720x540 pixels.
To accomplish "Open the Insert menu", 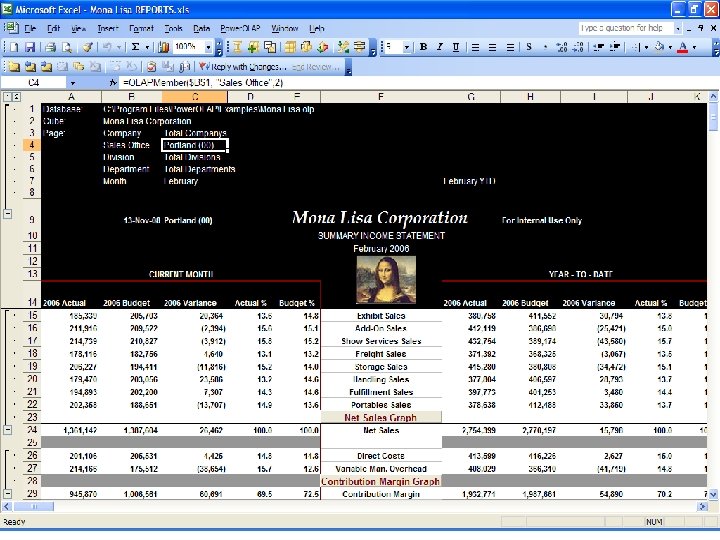I will pos(108,28).
